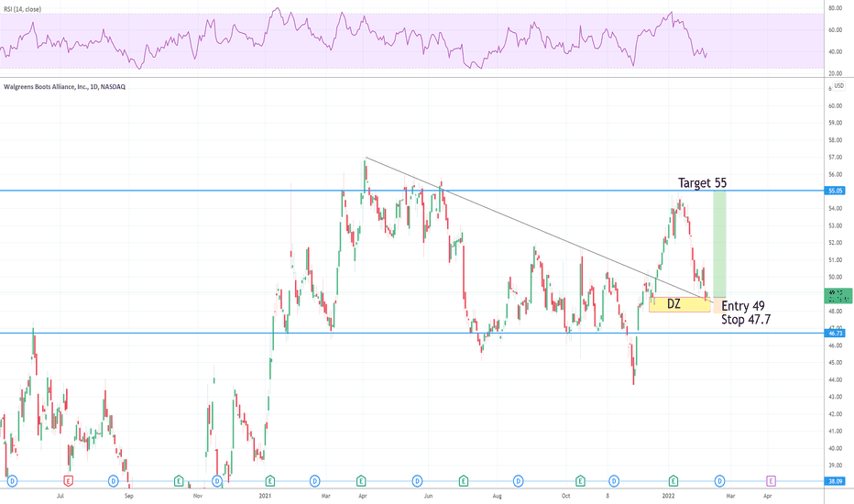This screenshot has width=854, height=504.
Task: Open the dividend marker before the first Mar label
Action: click(x=314, y=481)
